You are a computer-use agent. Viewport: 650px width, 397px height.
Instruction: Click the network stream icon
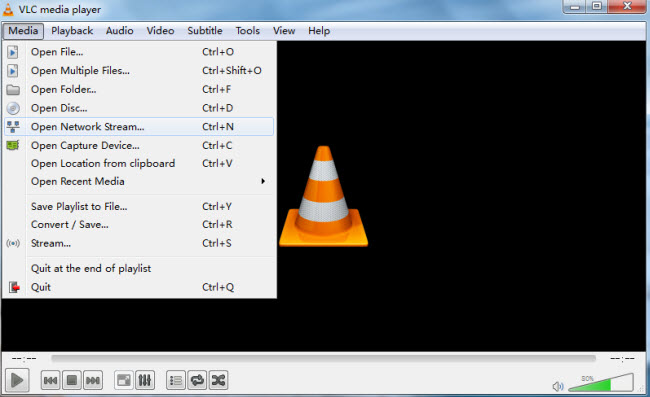(13, 127)
